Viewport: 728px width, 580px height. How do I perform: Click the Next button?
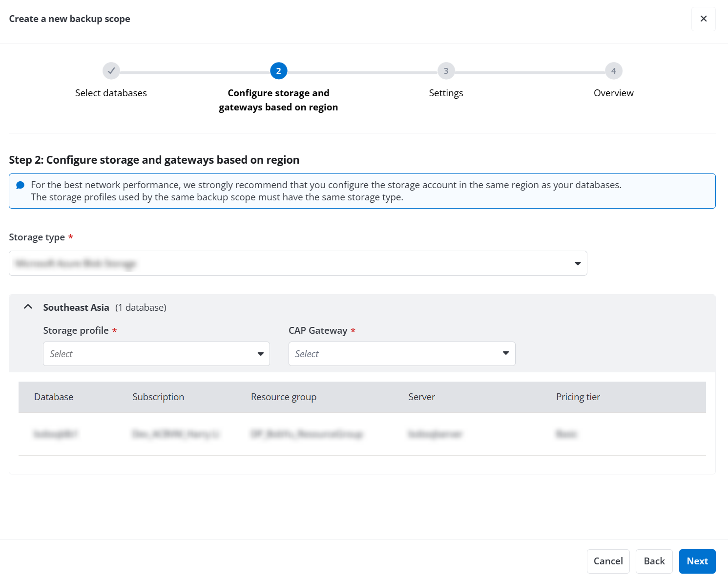pyautogui.click(x=697, y=561)
